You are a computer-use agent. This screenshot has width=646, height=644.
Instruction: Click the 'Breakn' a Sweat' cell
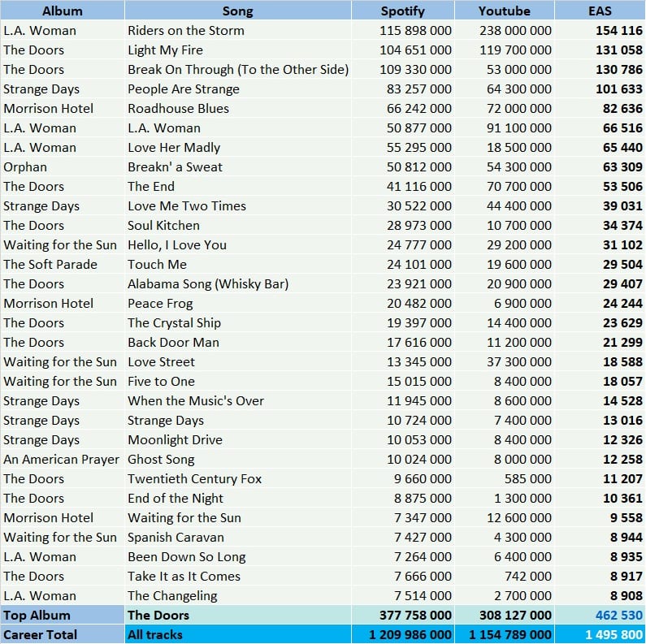238,166
